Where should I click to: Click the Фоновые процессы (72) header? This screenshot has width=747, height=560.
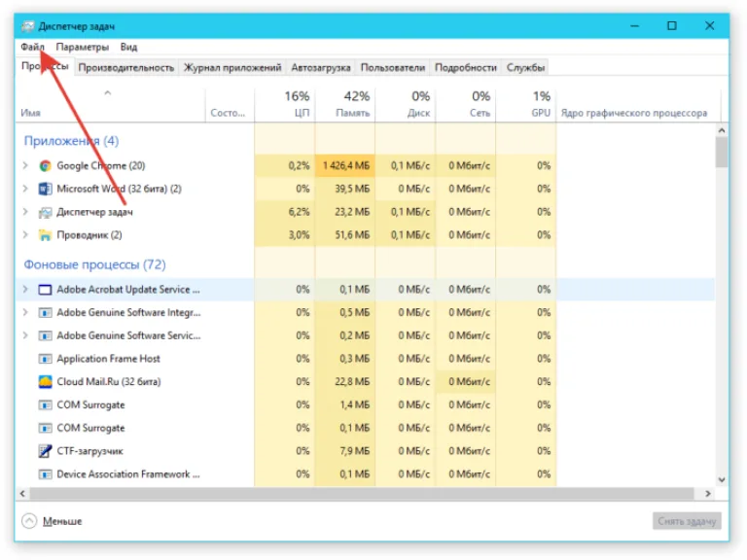94,264
